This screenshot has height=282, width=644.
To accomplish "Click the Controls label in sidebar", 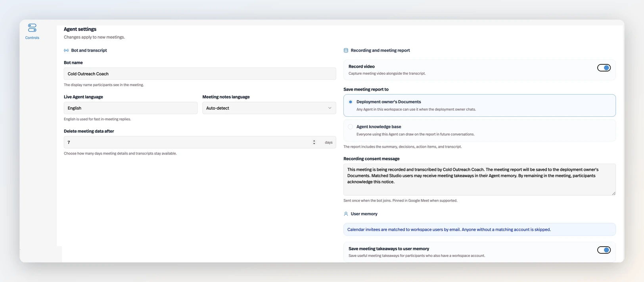I will coord(32,38).
